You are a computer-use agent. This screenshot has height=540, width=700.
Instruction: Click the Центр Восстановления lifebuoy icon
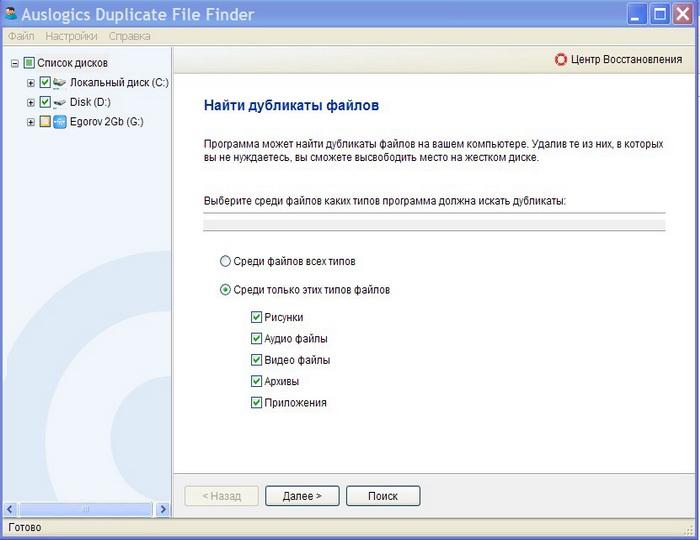561,59
